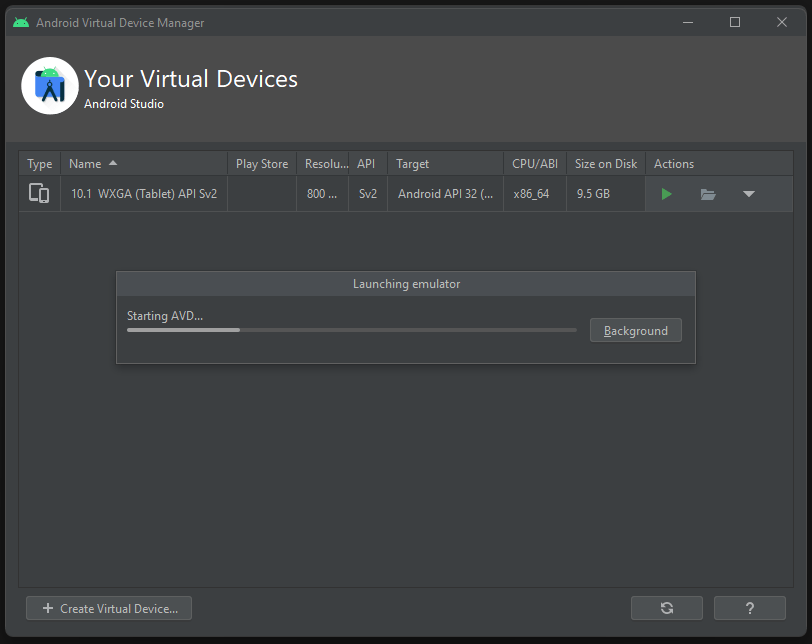Screen dimensions: 812x644
Task: Click the Sv2 API cell
Action: 368,194
